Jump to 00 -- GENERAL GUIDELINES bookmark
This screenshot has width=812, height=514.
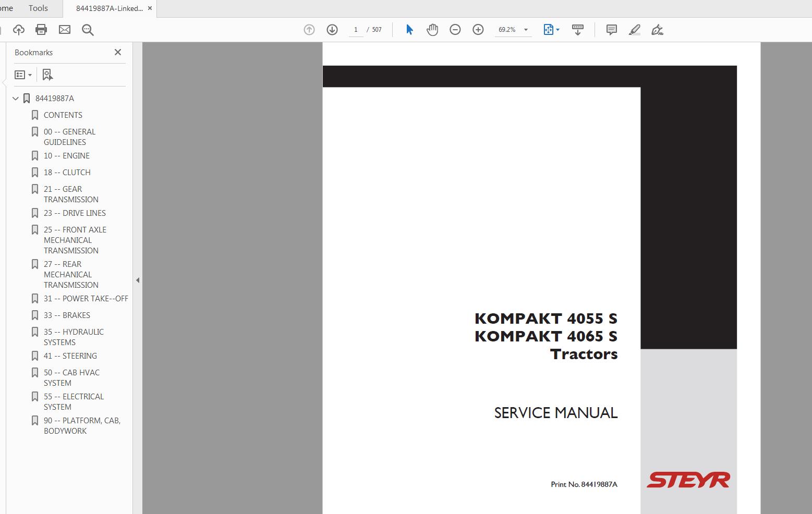pyautogui.click(x=70, y=137)
